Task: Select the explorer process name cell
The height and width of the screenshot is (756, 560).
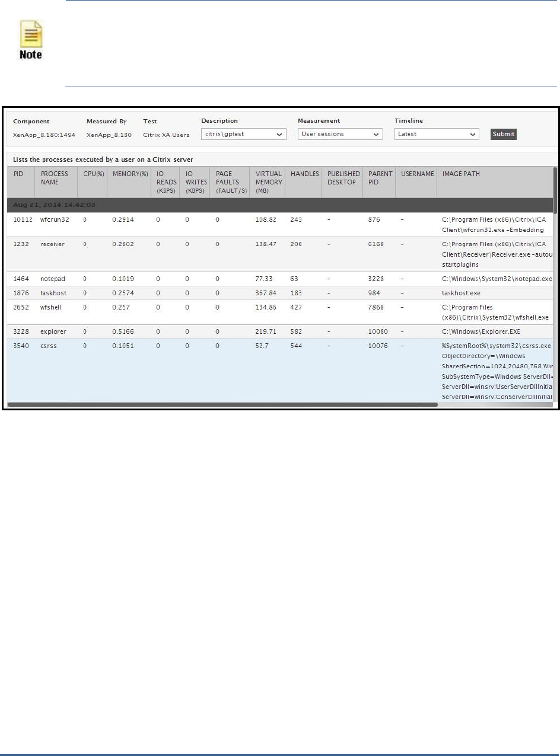Action: point(52,331)
